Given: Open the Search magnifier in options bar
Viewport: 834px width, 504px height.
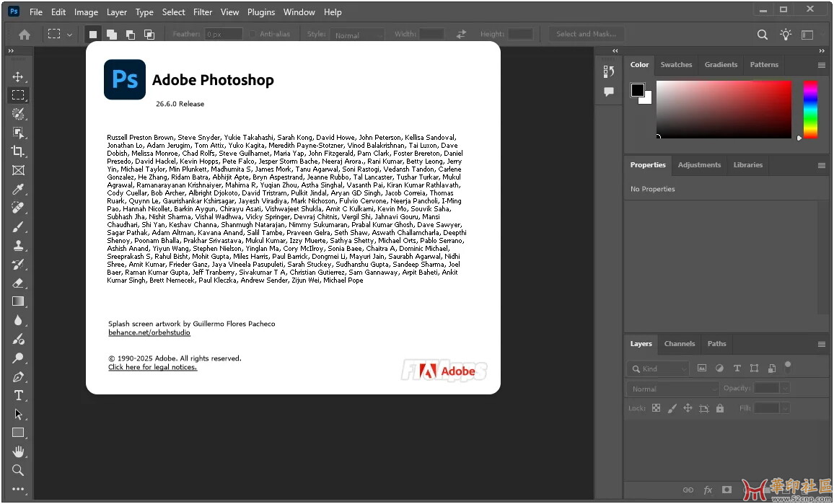Looking at the screenshot, I should pos(762,35).
